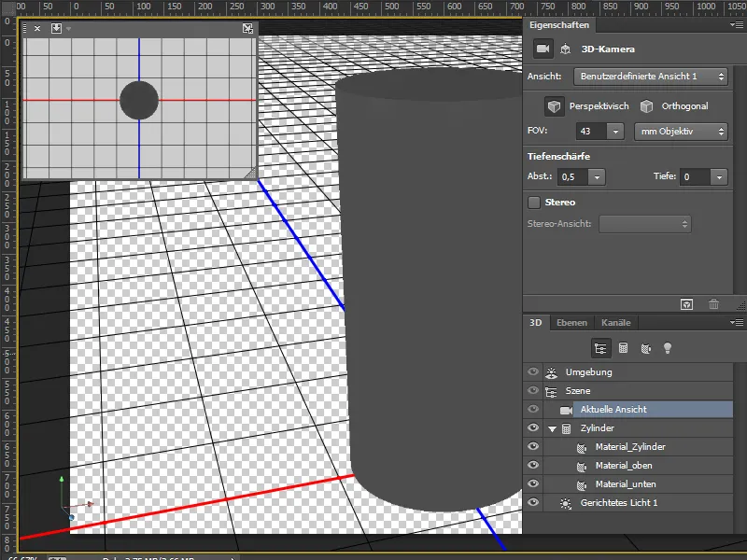Toggle visibility of Umgebung
Viewport: 747px width, 560px height.
533,371
